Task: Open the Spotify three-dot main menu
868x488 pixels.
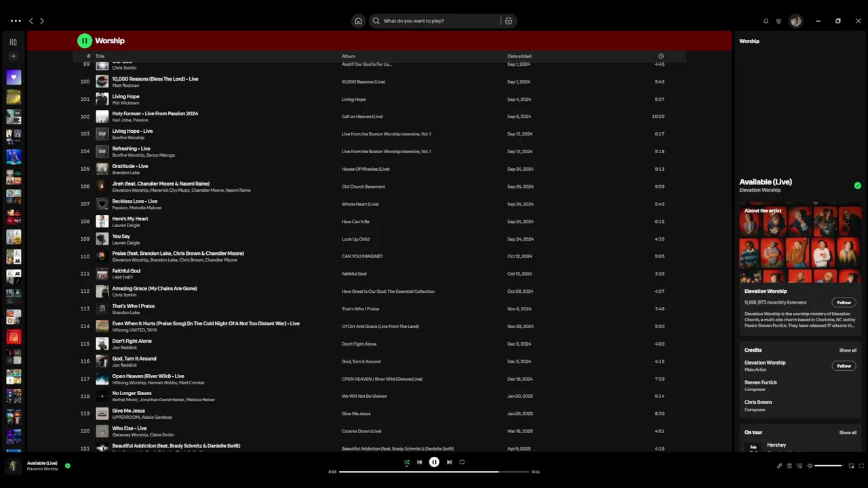Action: pos(16,21)
